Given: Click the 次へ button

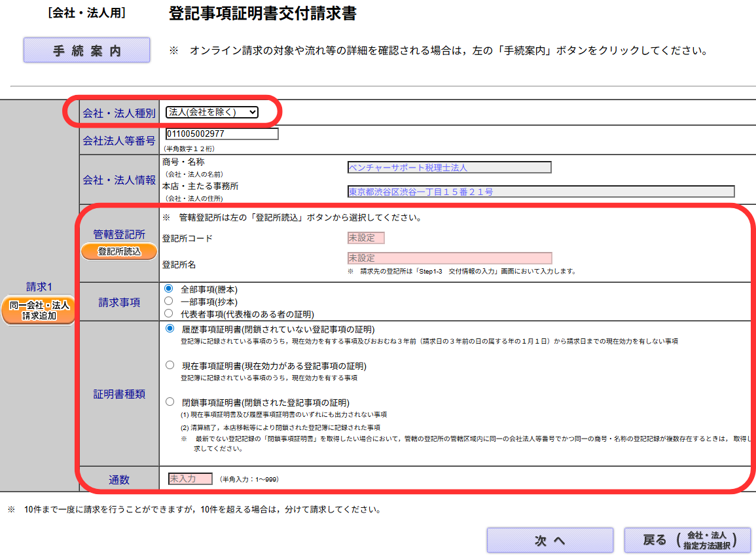Looking at the screenshot, I should click(x=550, y=540).
